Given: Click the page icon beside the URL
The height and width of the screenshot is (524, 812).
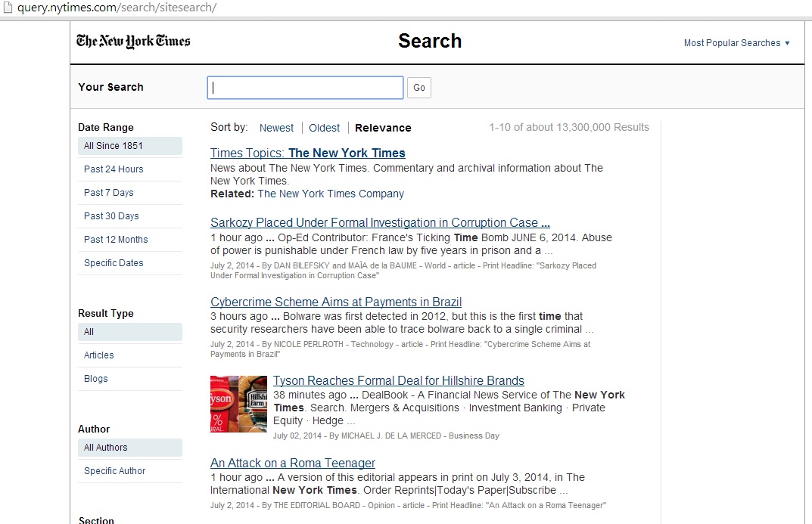Looking at the screenshot, I should tap(8, 8).
